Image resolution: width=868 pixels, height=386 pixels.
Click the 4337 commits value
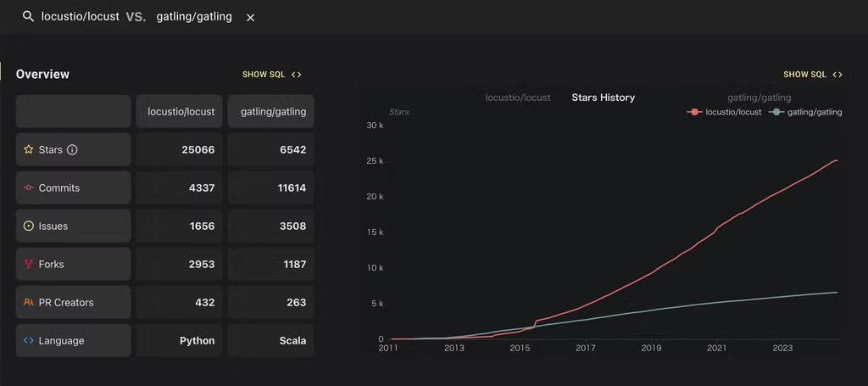point(202,187)
